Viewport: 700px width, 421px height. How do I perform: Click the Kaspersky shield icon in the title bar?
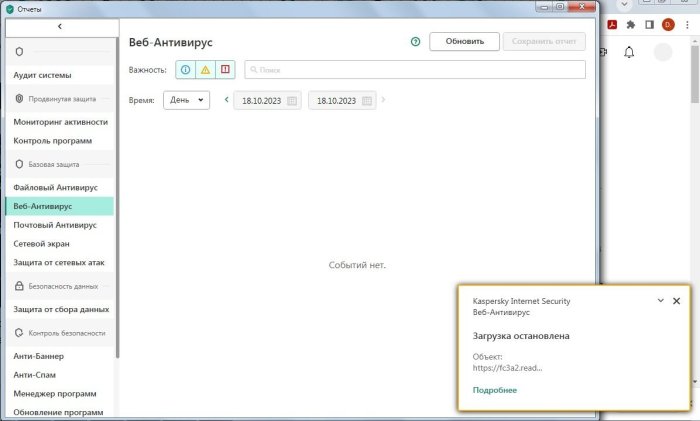(9, 9)
